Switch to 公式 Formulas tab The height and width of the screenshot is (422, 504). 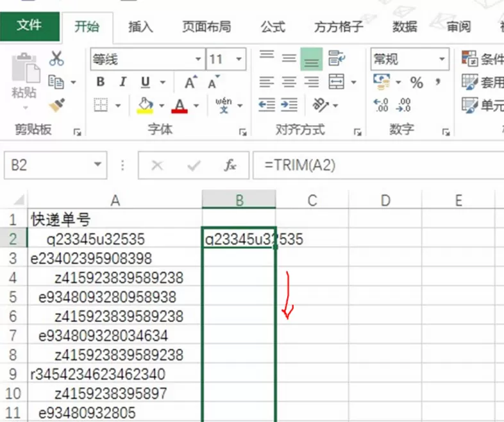(x=273, y=27)
